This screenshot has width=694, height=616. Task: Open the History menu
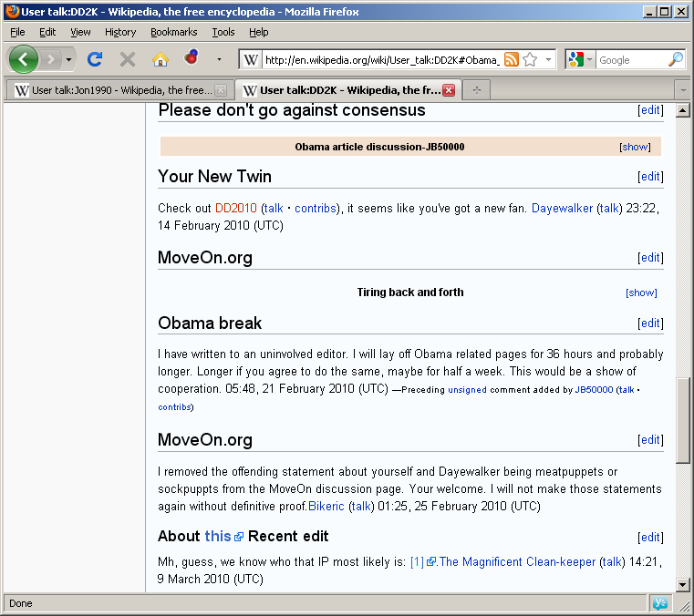pos(120,32)
